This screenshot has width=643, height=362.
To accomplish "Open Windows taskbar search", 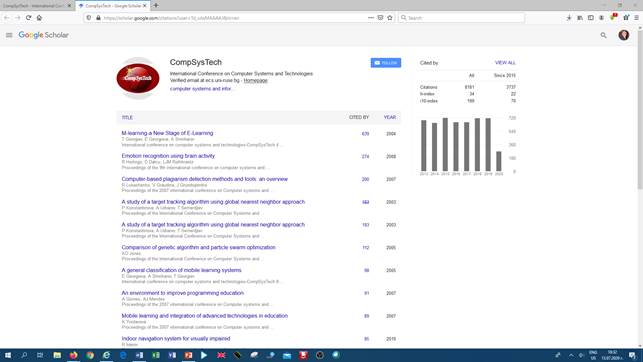I will tap(24, 355).
